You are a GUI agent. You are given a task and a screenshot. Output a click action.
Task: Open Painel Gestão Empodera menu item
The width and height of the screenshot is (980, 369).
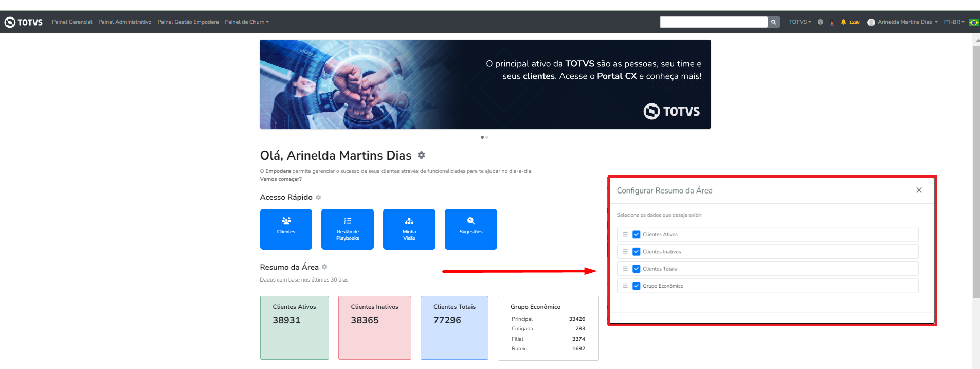pos(188,22)
